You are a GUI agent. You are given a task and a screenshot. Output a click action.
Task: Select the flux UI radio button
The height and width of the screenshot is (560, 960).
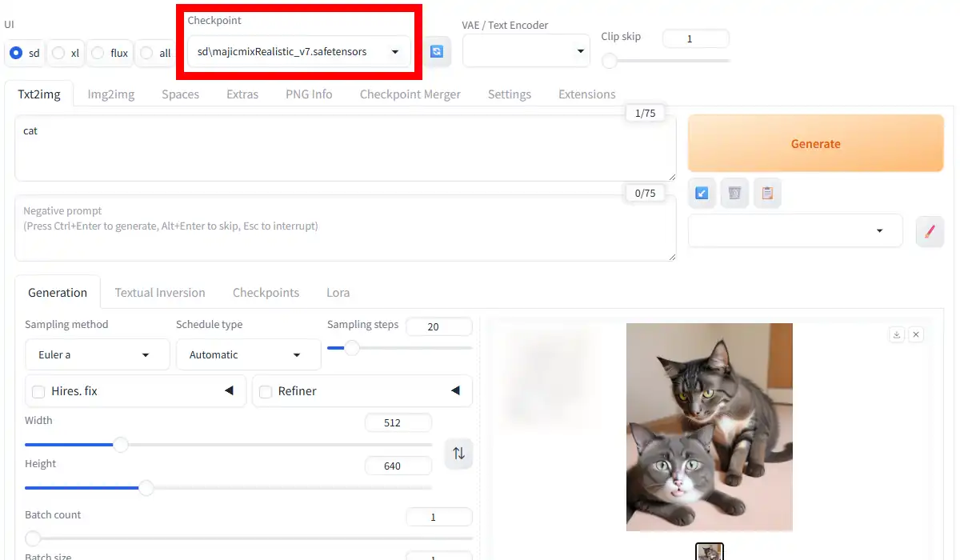[98, 54]
